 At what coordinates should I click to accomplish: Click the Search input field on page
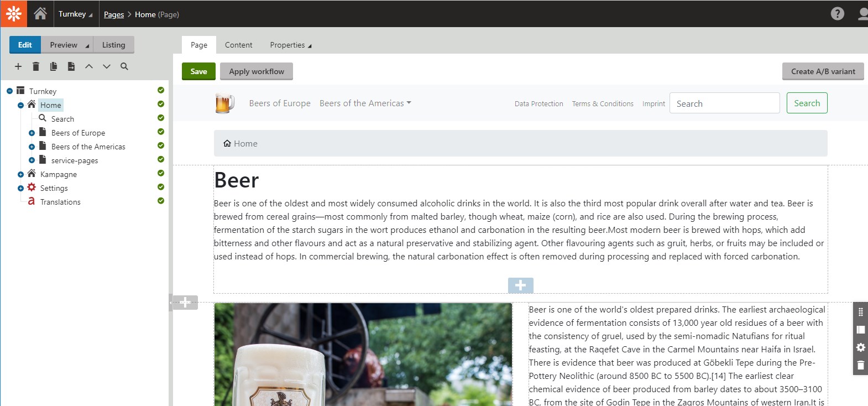(x=724, y=103)
